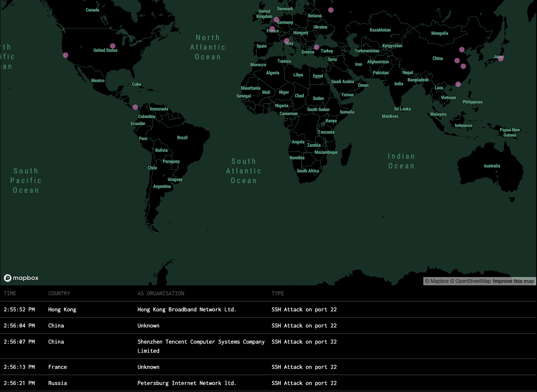This screenshot has height=392, width=537.
Task: Select the marker in the central United States
Action: (x=112, y=46)
